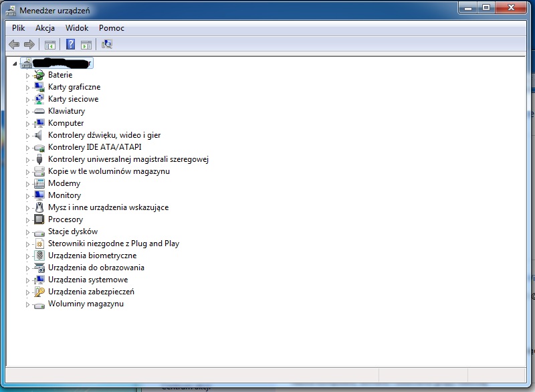Click the Karty graficzne display adapter icon
The width and height of the screenshot is (535, 392).
click(x=39, y=87)
